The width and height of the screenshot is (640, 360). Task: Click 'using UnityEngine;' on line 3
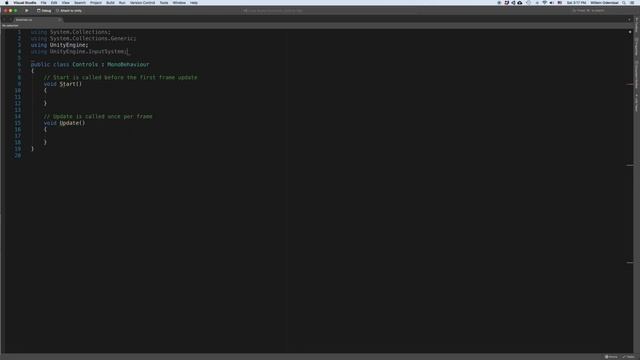pyautogui.click(x=60, y=45)
